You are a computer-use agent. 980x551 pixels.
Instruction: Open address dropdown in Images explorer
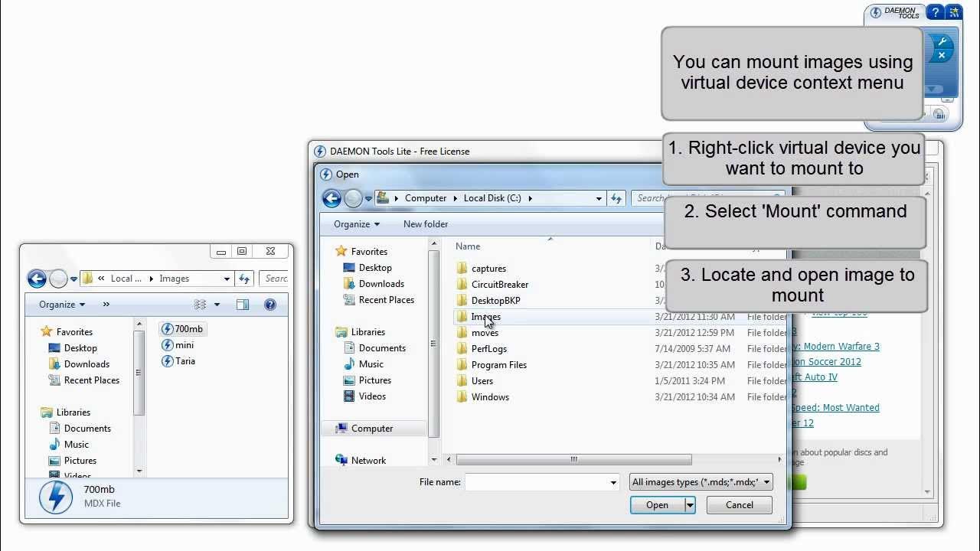click(x=227, y=279)
